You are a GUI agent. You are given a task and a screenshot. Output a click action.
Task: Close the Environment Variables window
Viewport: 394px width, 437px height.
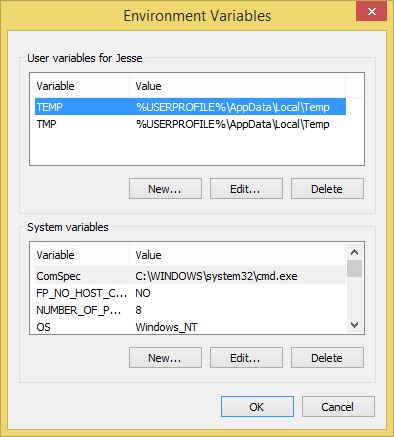(x=371, y=11)
